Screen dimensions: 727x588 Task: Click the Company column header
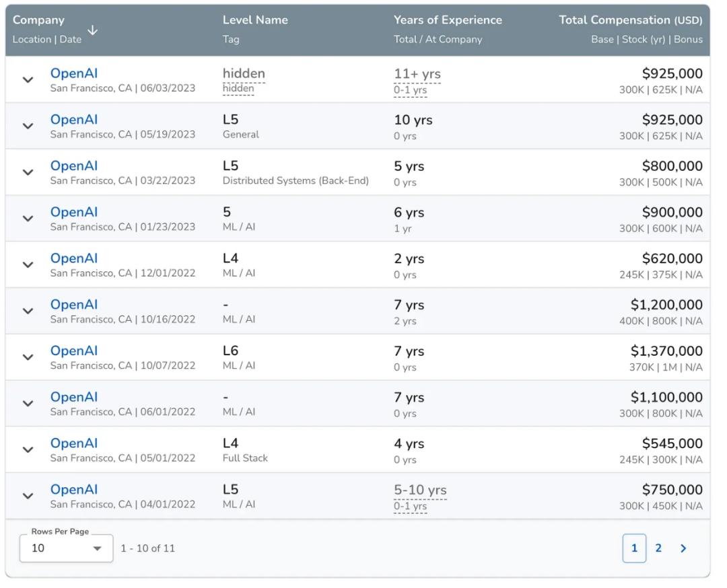tap(38, 20)
